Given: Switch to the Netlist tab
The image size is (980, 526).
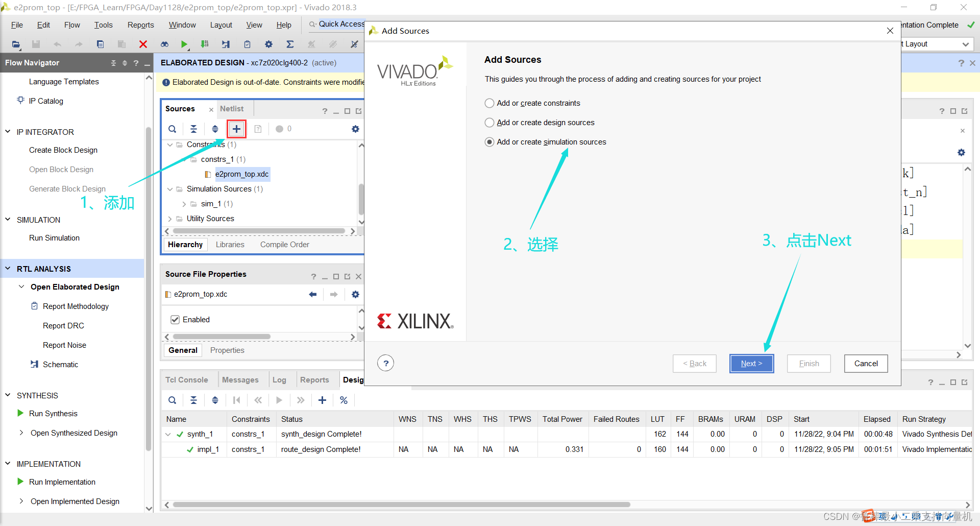Looking at the screenshot, I should pyautogui.click(x=232, y=109).
